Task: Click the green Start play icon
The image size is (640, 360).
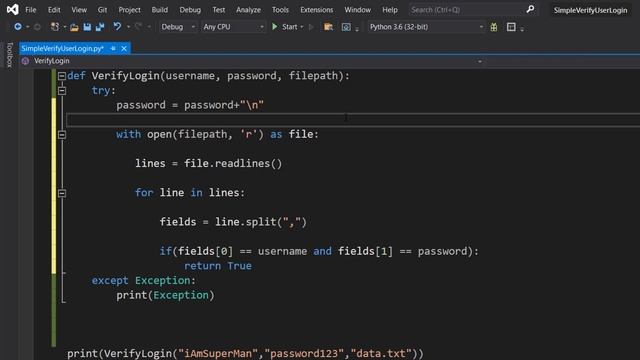Action: pyautogui.click(x=275, y=27)
